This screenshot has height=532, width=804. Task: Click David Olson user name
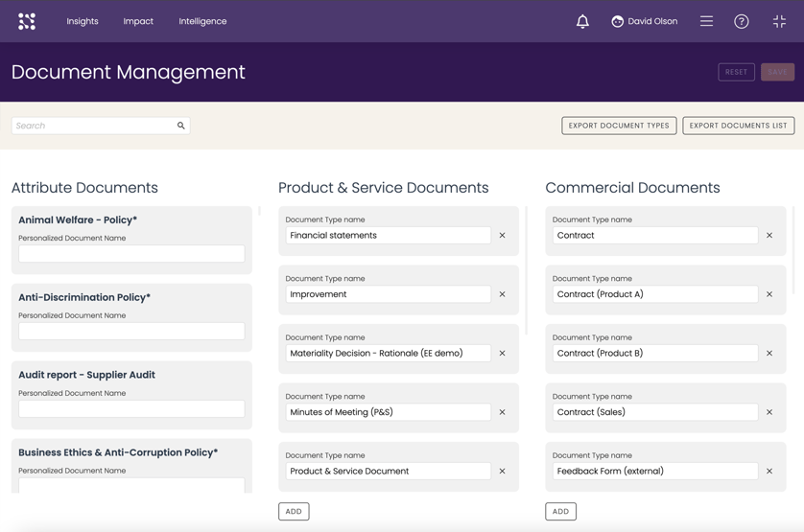(x=652, y=21)
